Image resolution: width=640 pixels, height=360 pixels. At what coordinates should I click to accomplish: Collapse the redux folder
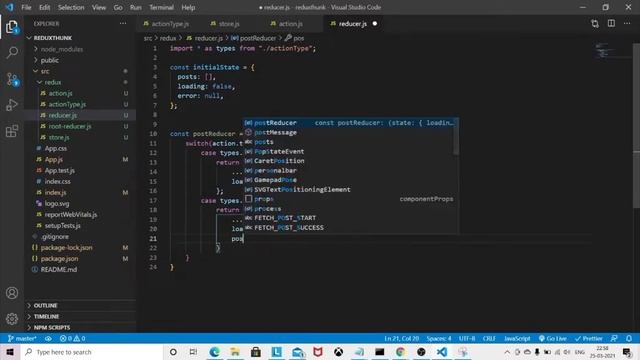(x=53, y=82)
